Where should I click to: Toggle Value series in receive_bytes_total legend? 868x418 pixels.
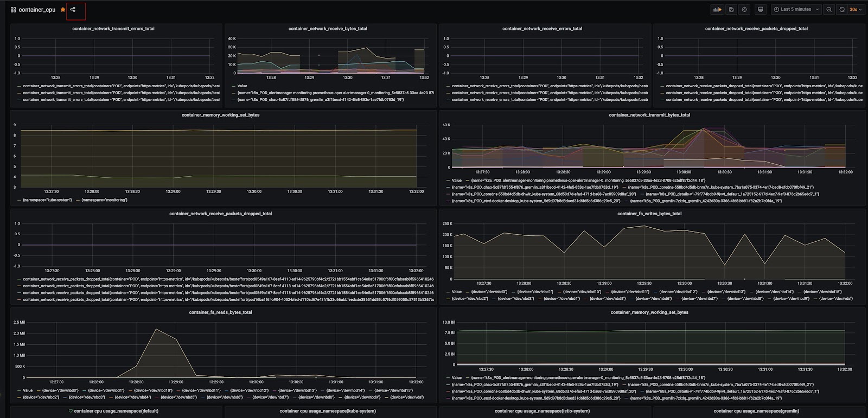click(x=242, y=86)
